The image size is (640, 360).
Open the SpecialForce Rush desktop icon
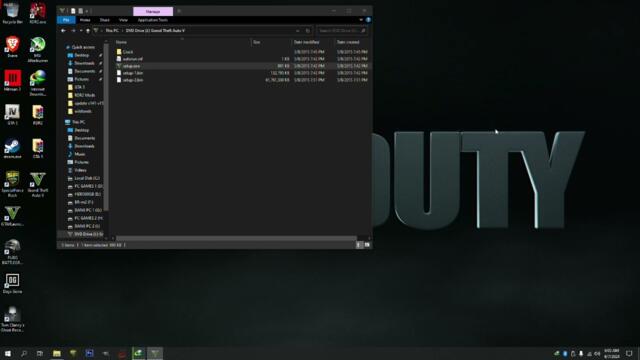point(12,184)
